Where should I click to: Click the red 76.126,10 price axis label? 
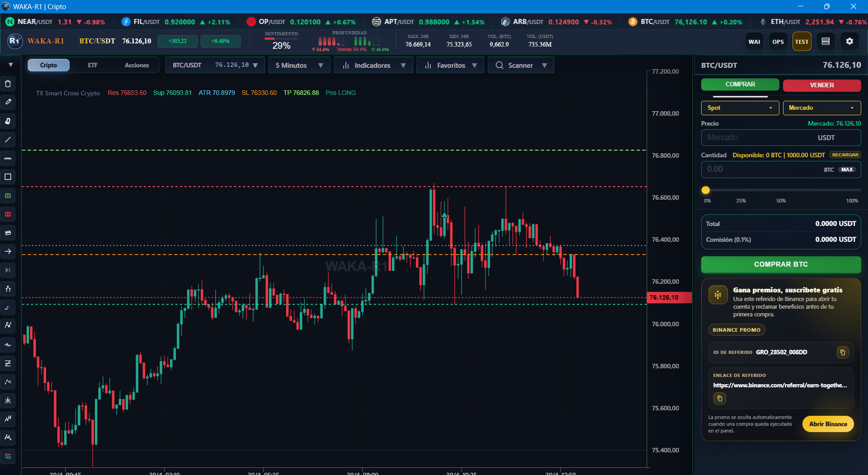[x=670, y=297]
